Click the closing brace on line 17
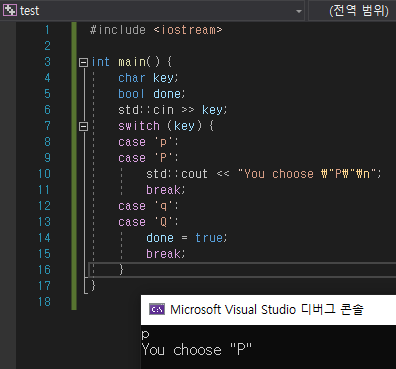396x369 pixels. tap(93, 285)
